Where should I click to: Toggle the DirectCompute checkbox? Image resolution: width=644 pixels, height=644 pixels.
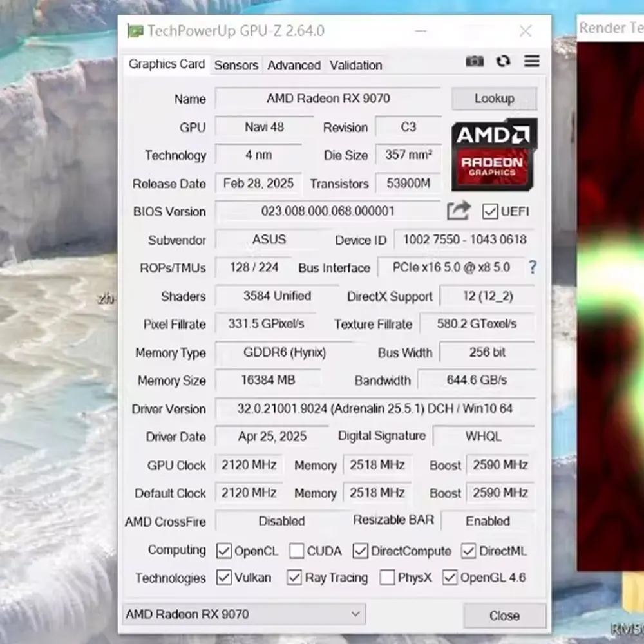[360, 551]
